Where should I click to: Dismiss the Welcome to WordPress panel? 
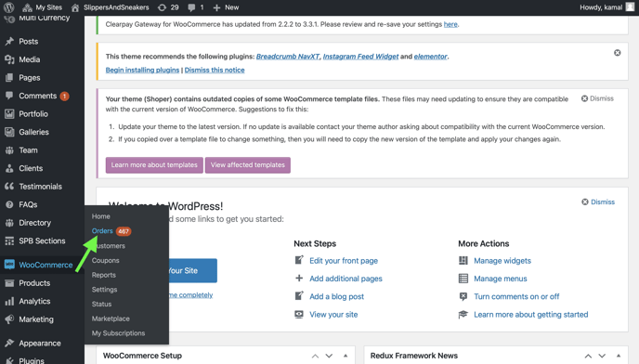click(x=598, y=201)
